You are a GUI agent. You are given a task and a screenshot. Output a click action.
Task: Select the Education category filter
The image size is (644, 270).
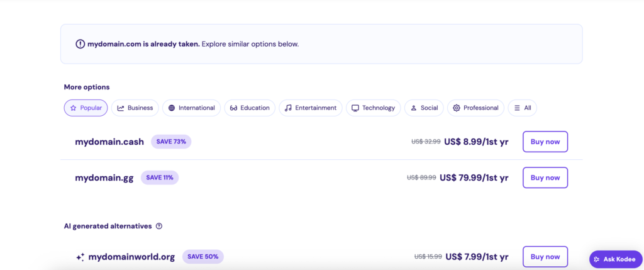point(250,108)
